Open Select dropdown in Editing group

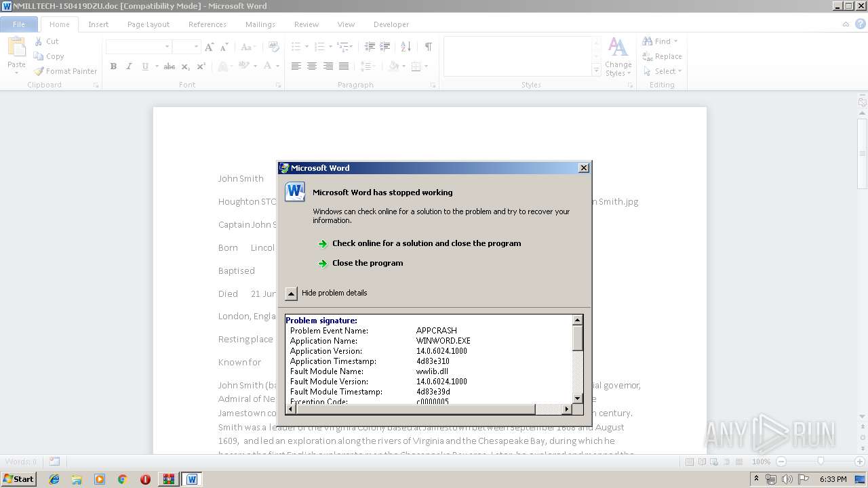pyautogui.click(x=663, y=71)
